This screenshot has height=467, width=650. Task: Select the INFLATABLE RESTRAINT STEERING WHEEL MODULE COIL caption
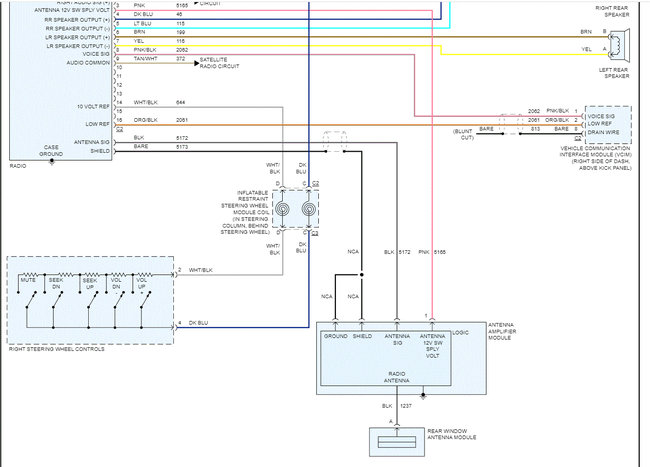pyautogui.click(x=245, y=212)
